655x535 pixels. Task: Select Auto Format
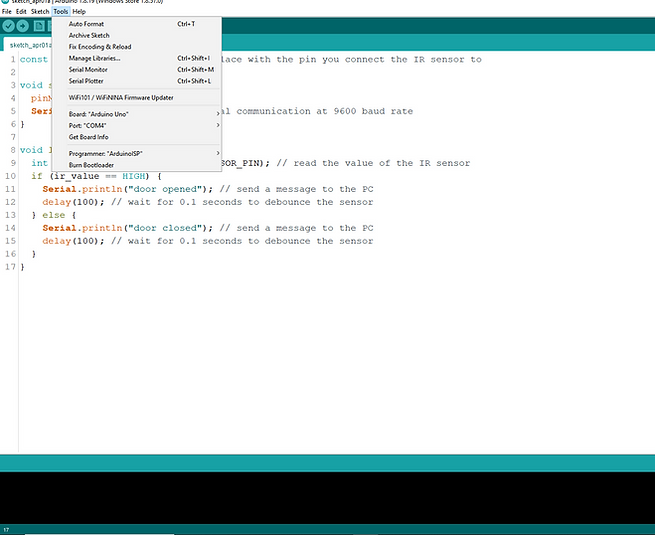tap(137, 24)
